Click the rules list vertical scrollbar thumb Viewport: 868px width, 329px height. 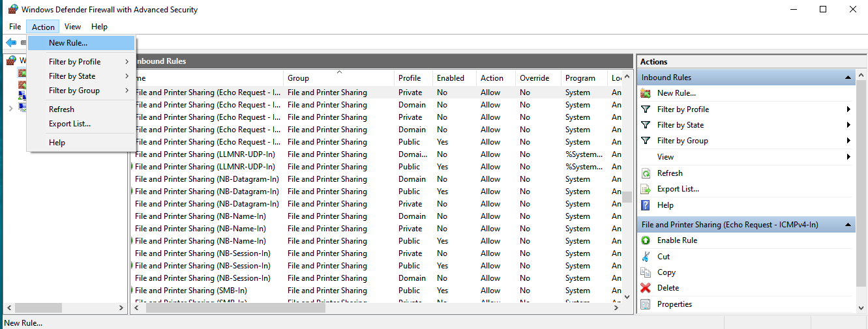pos(627,197)
